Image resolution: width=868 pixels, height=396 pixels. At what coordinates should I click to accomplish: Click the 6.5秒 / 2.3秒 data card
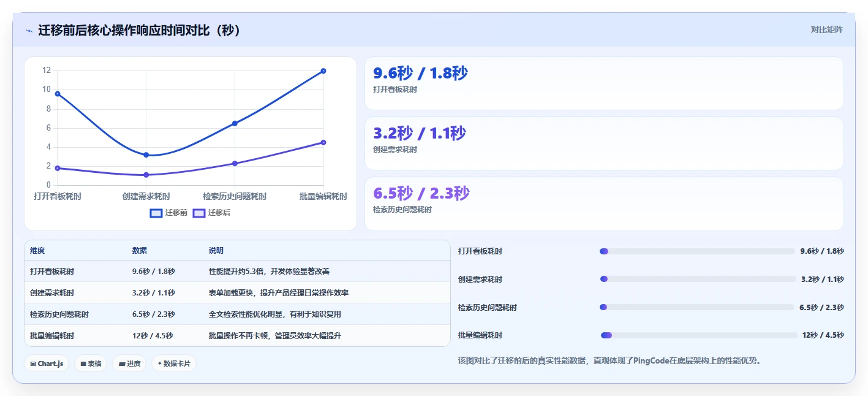tap(604, 204)
